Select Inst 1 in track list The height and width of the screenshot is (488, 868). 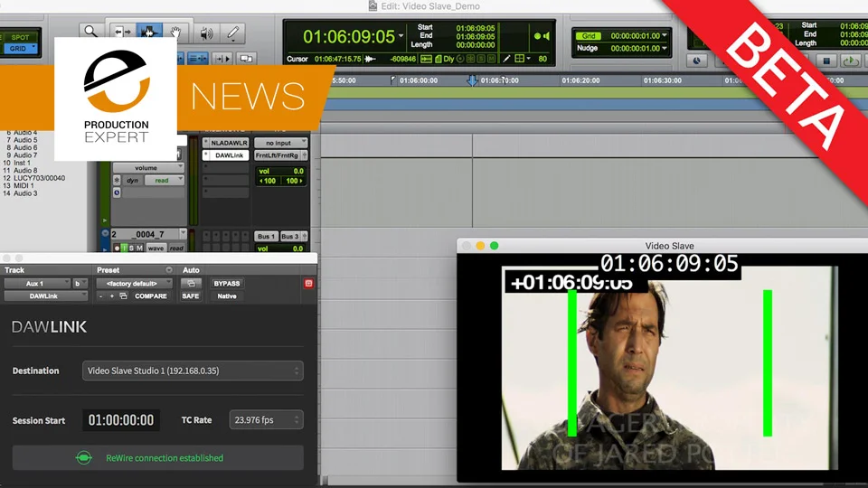pos(23,164)
